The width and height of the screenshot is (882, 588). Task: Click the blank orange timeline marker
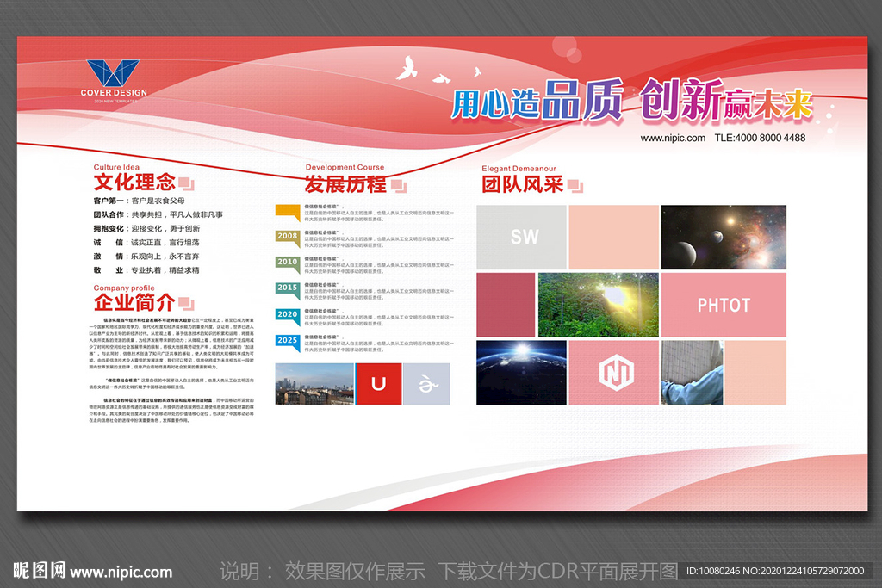coord(288,212)
